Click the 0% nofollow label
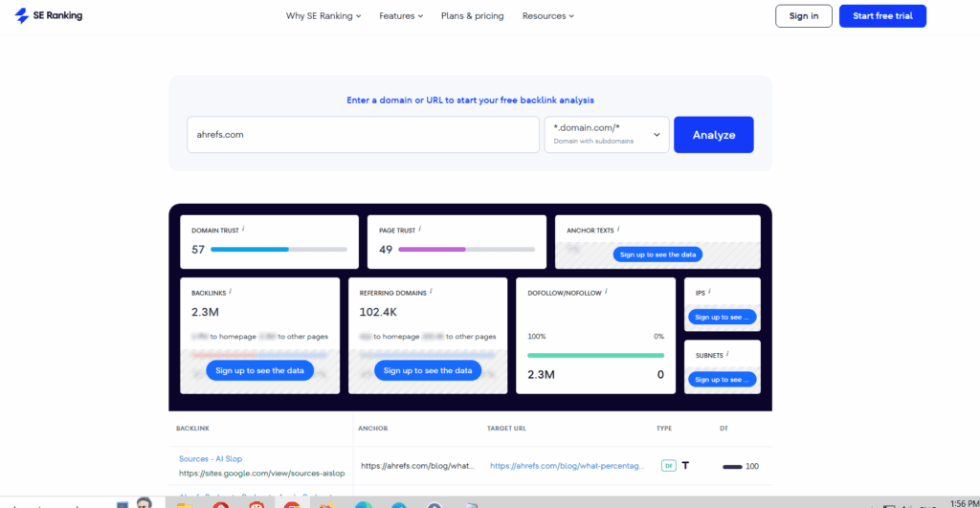980x508 pixels. [x=658, y=336]
